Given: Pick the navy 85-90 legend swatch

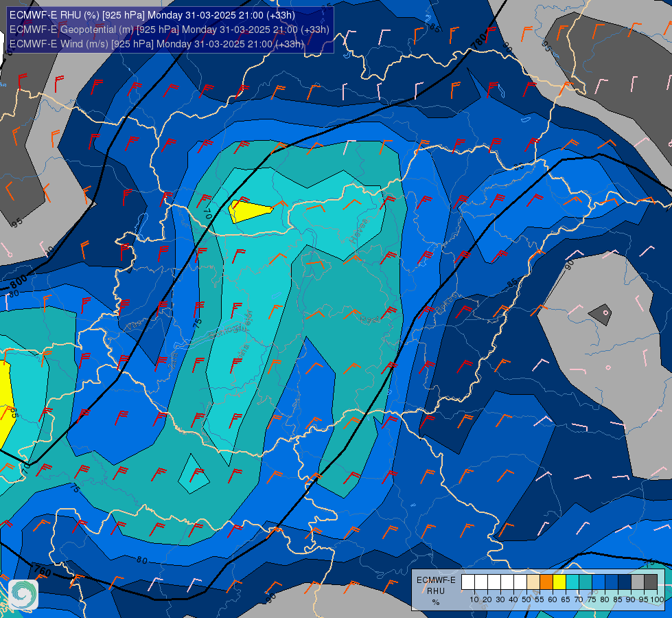Looking at the screenshot, I should tap(625, 582).
